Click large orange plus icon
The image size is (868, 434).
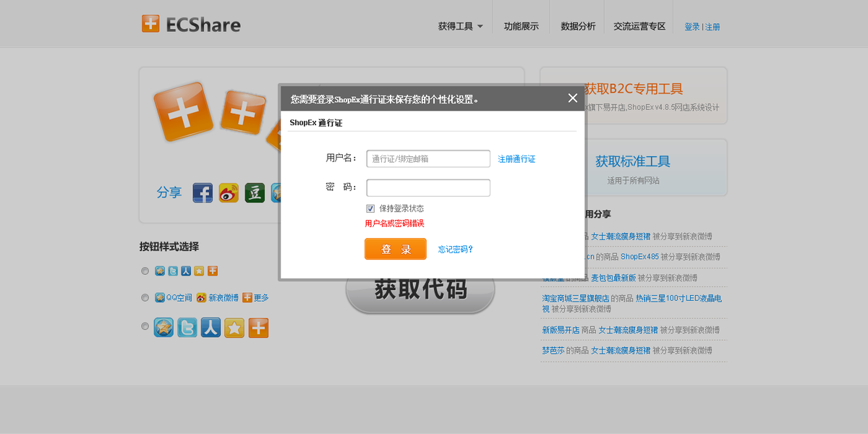click(258, 328)
